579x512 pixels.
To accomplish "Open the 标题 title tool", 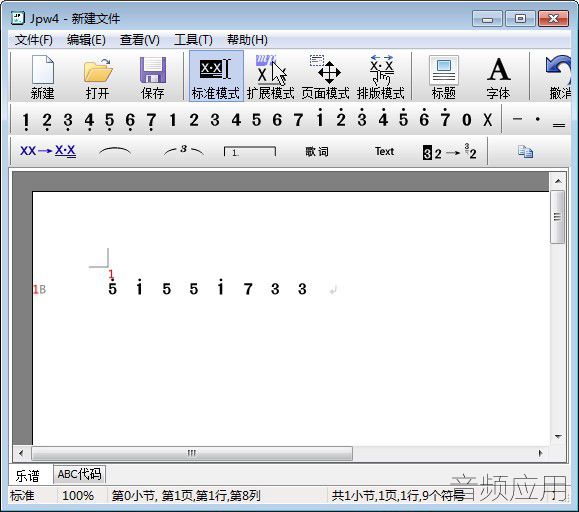I will (x=443, y=70).
